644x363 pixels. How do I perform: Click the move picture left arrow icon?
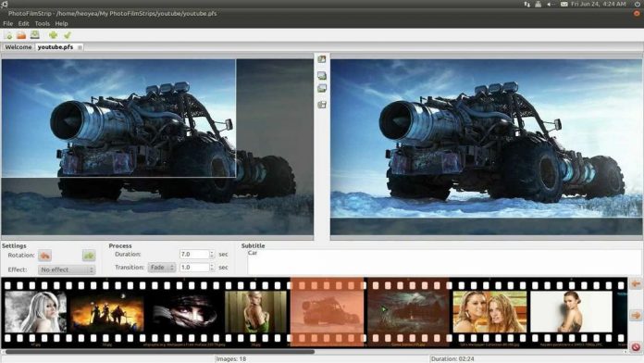click(x=636, y=283)
